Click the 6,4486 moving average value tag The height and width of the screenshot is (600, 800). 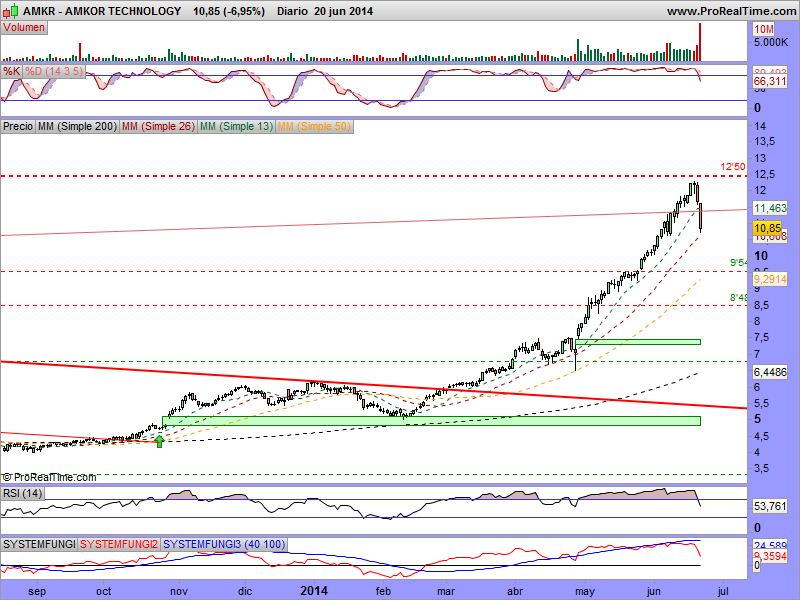point(770,372)
